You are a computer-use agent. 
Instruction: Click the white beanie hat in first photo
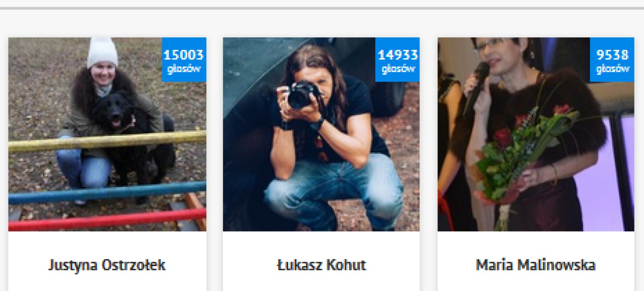102,52
